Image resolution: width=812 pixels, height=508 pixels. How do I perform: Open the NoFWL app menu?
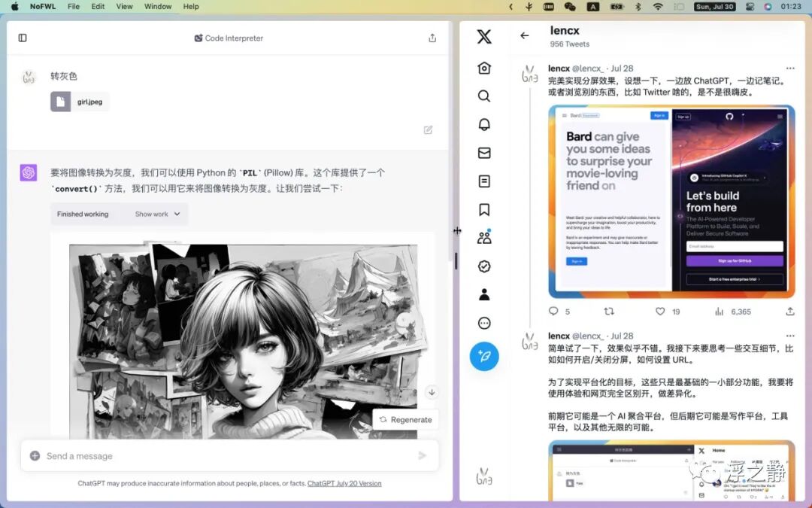coord(43,6)
